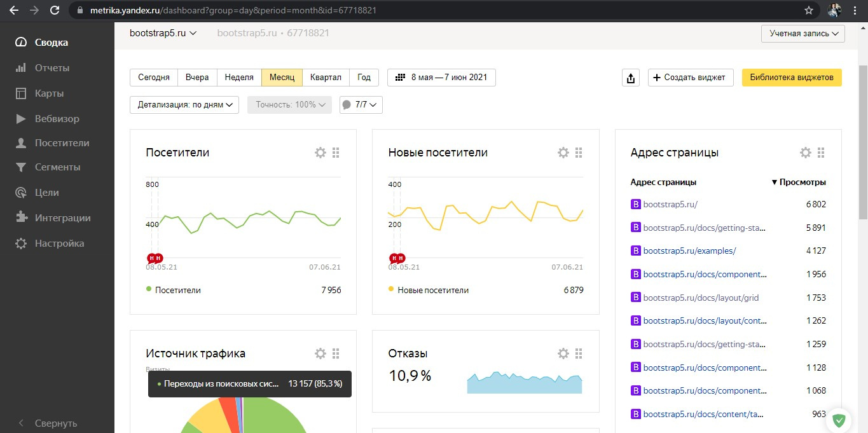Click the Сегменты funnel icon

coord(21,167)
